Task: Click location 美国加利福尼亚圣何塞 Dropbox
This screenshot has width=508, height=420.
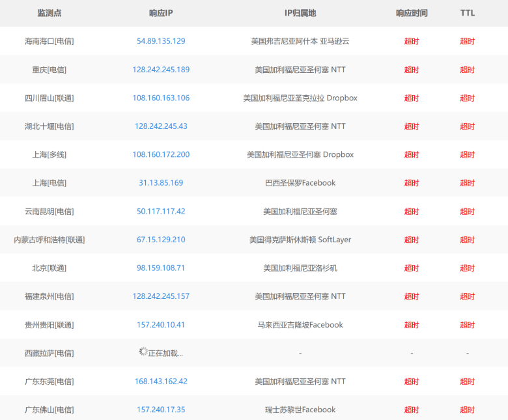Action: (300, 154)
